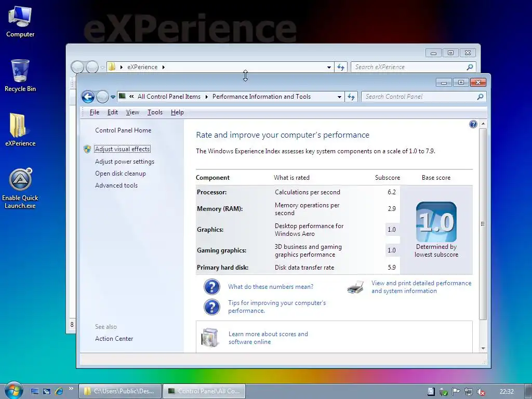532x399 pixels.
Task: Launch Internet Explorer from quick launch
Action: 59,392
